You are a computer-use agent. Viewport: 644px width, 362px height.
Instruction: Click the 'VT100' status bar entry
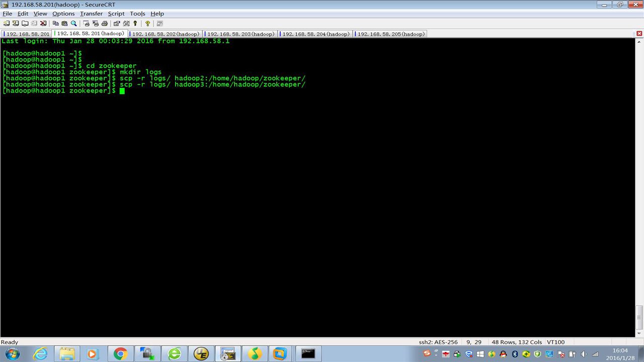click(x=555, y=342)
